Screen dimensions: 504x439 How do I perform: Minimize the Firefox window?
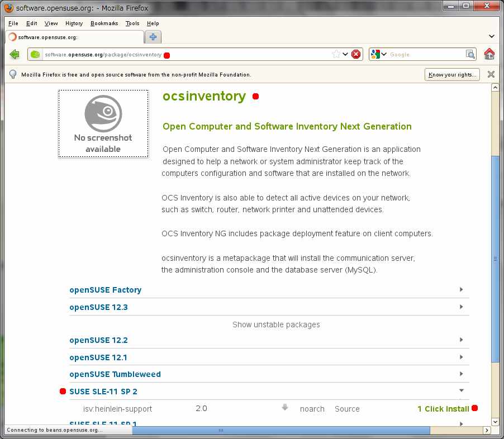[x=451, y=6]
